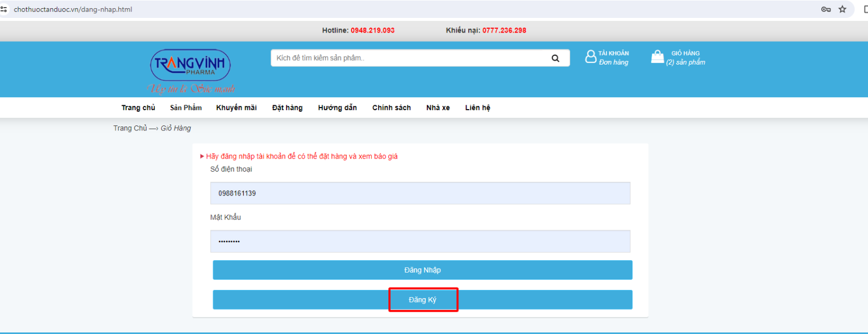Click the Trang Chủ breadcrumb link
Viewport: 868px width, 334px height.
[130, 128]
